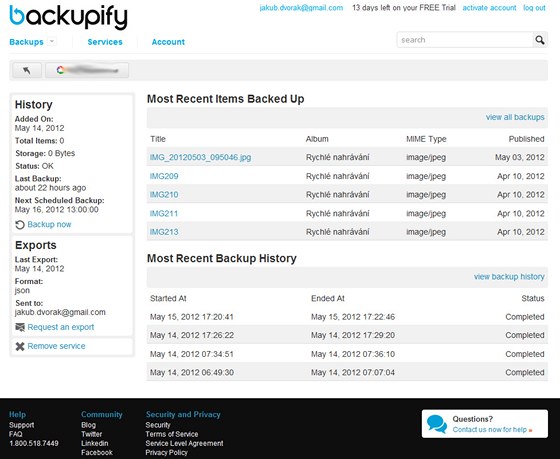Image resolution: width=560 pixels, height=459 pixels.
Task: Click the Community footer heading
Action: pos(101,414)
